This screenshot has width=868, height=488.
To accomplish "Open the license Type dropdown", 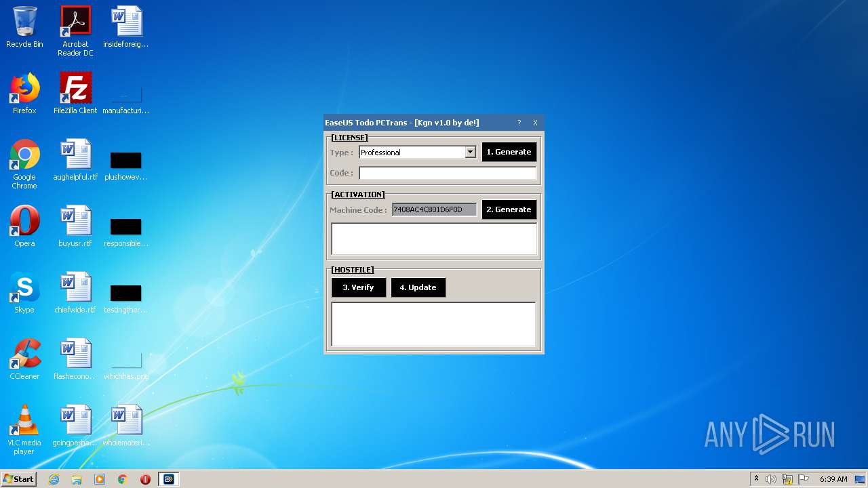I will tap(470, 152).
